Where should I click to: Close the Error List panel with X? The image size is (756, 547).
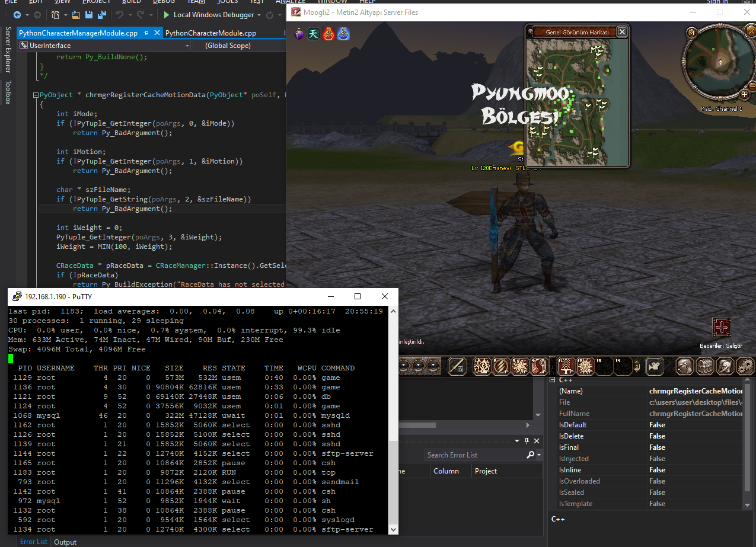pos(537,441)
